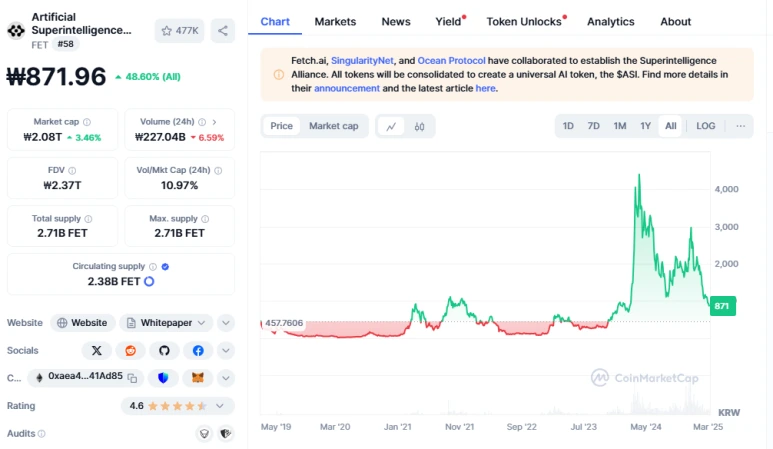Select the 1D time range
773x449 pixels.
point(568,126)
